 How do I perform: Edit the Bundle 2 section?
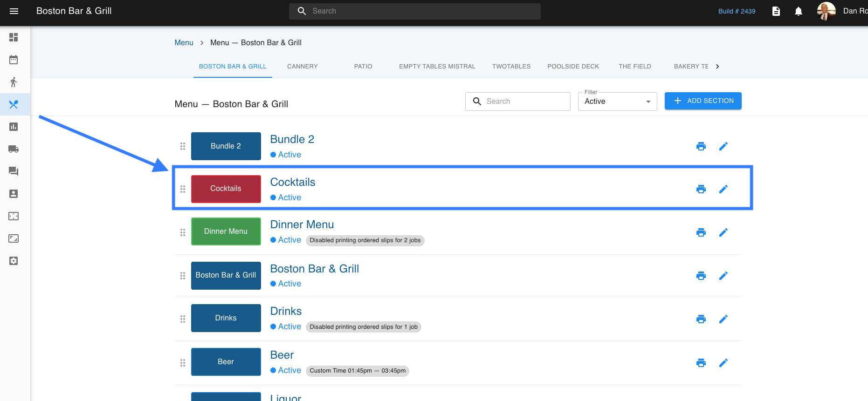[x=723, y=146]
